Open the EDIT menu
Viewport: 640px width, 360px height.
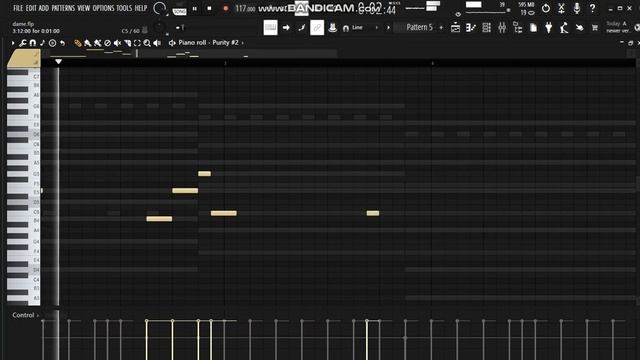click(x=31, y=8)
